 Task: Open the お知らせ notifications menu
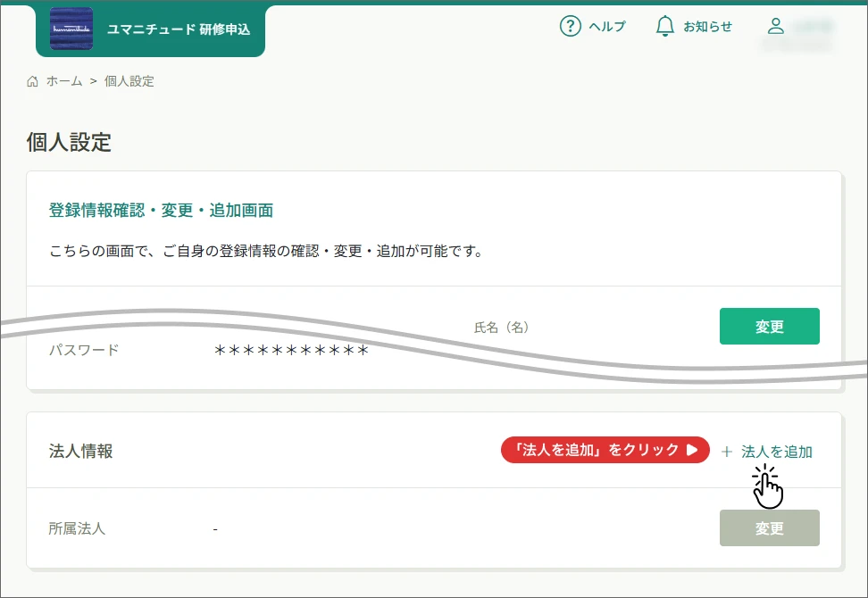[707, 27]
